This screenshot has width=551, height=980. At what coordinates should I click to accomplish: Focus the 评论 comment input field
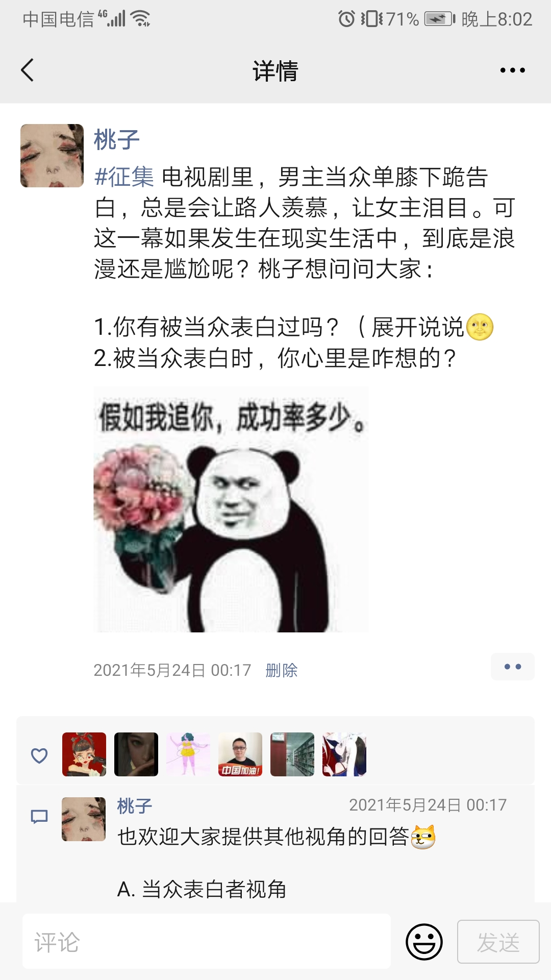tap(207, 942)
